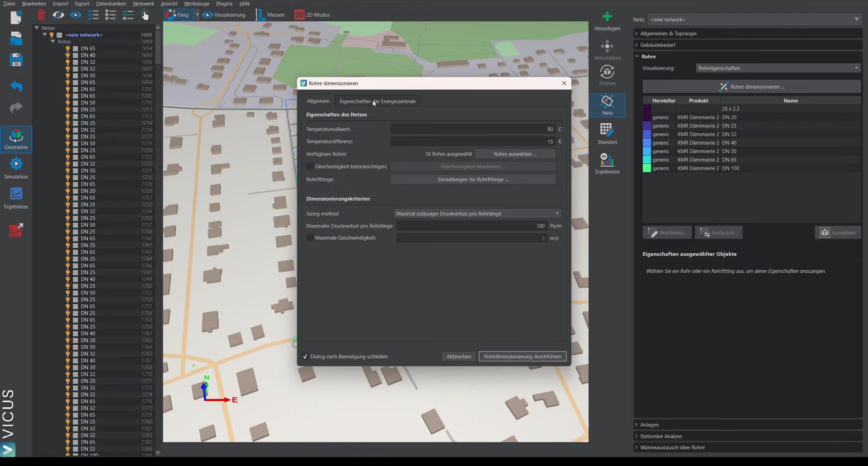Viewport: 868px width, 466px height.
Task: Open the Plugins menu
Action: (x=224, y=4)
